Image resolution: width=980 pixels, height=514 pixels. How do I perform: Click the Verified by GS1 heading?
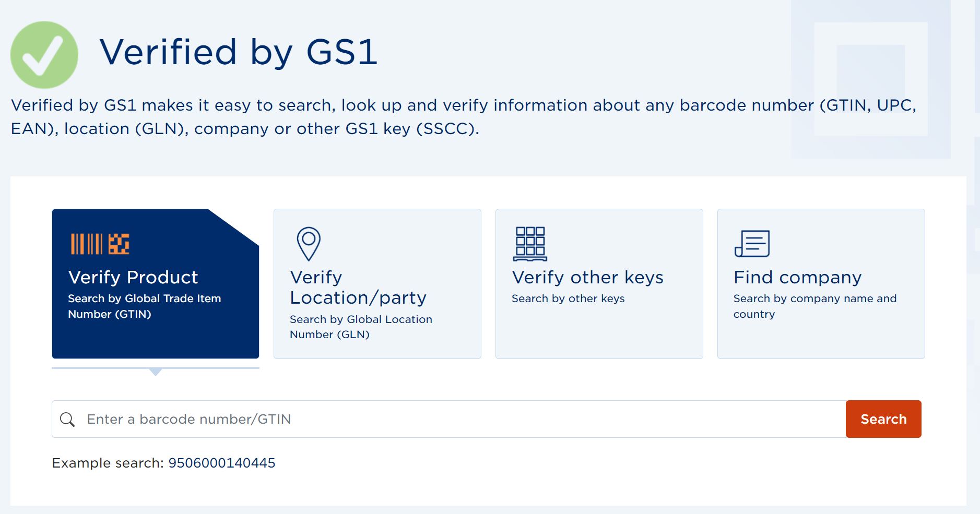pos(239,52)
